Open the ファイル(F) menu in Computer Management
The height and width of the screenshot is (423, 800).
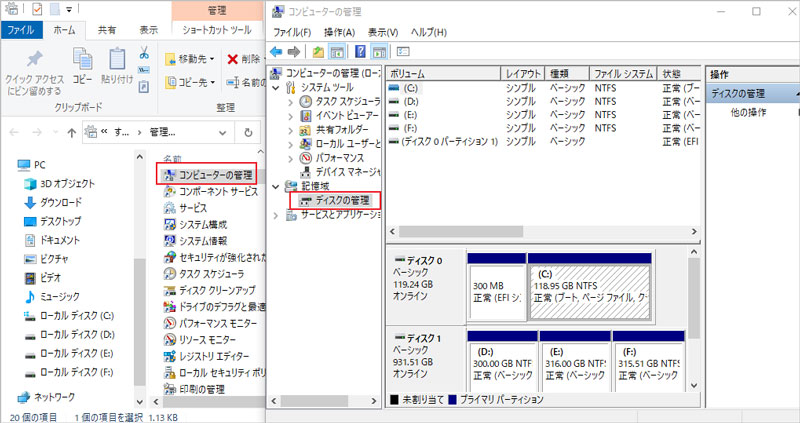[292, 32]
